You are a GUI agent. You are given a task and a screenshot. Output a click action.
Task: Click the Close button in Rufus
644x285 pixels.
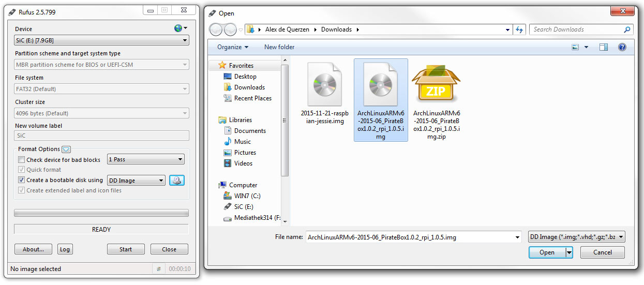click(x=169, y=249)
